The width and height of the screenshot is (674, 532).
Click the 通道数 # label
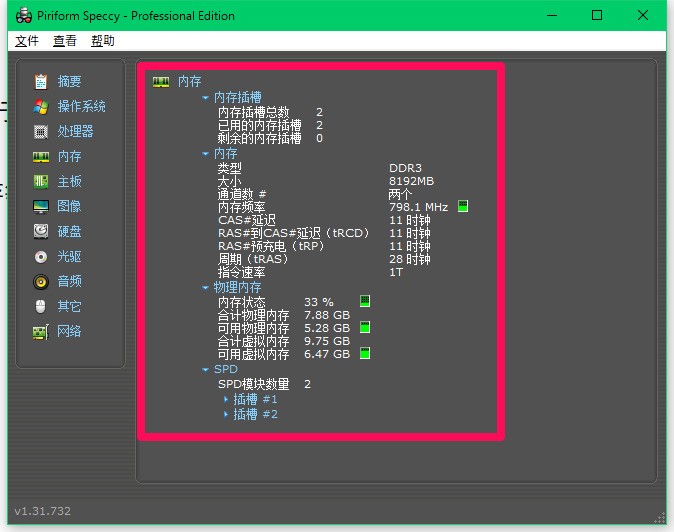[242, 194]
